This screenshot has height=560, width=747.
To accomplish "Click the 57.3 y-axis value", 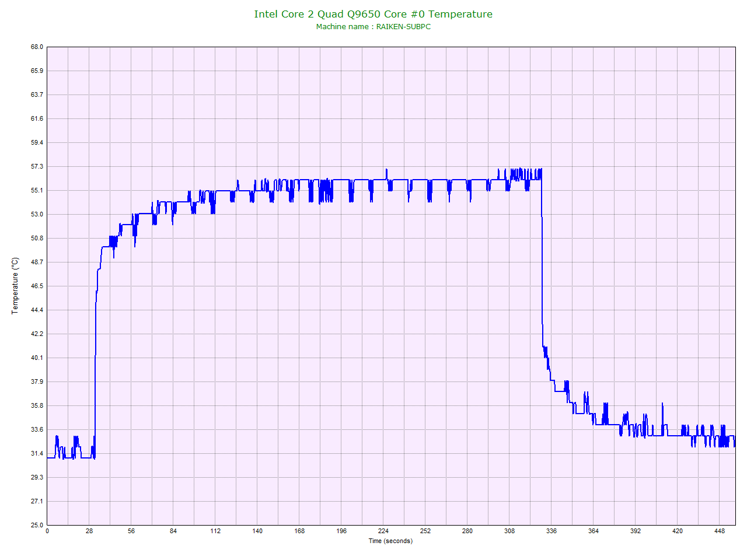I will (x=37, y=166).
